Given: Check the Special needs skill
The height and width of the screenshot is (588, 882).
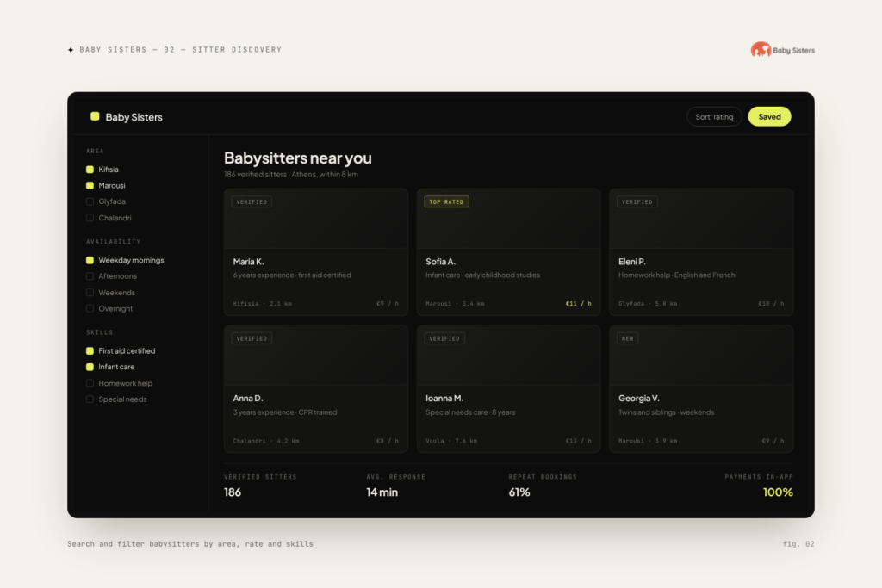Looking at the screenshot, I should tap(90, 399).
